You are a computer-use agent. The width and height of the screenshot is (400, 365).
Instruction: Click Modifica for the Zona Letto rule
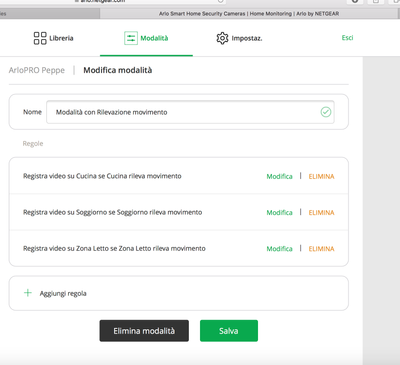(x=279, y=249)
